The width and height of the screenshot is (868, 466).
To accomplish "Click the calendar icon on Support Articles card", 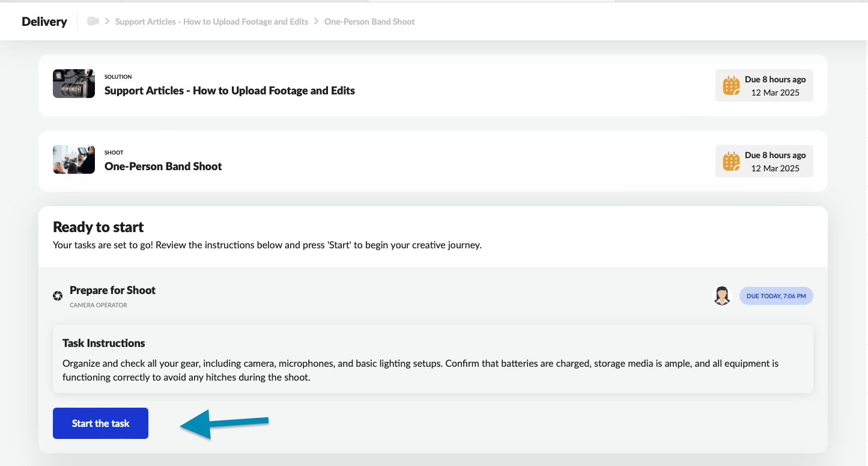I will pyautogui.click(x=730, y=86).
